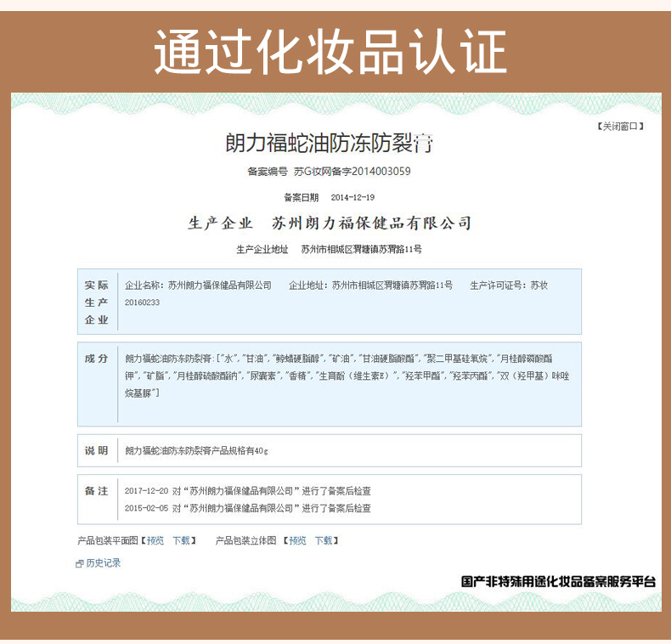The width and height of the screenshot is (671, 644).
Task: Click the filing date 2014-12-19
Action: 352,197
